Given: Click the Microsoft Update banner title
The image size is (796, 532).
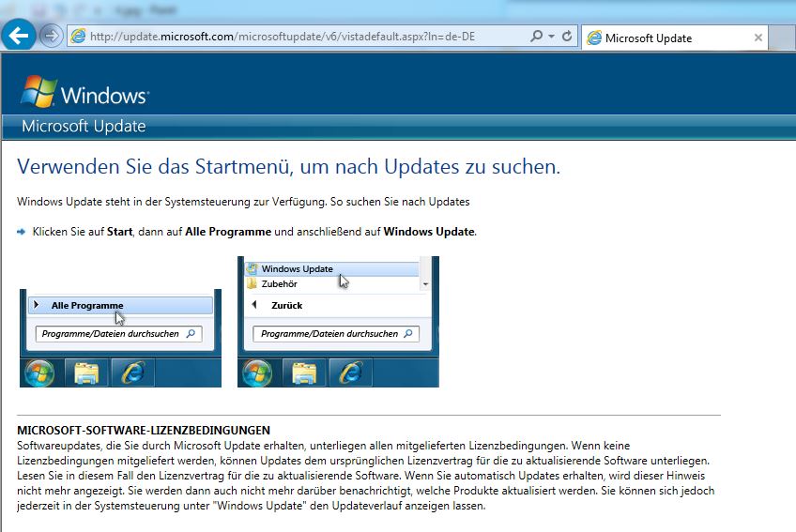Looking at the screenshot, I should click(84, 126).
